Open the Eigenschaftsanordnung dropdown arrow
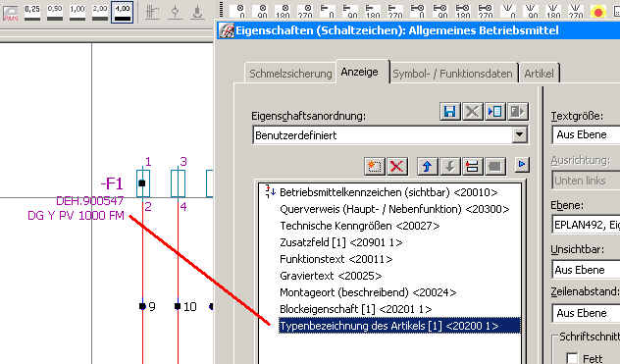Viewport: 620px width, 364px height. click(x=519, y=135)
